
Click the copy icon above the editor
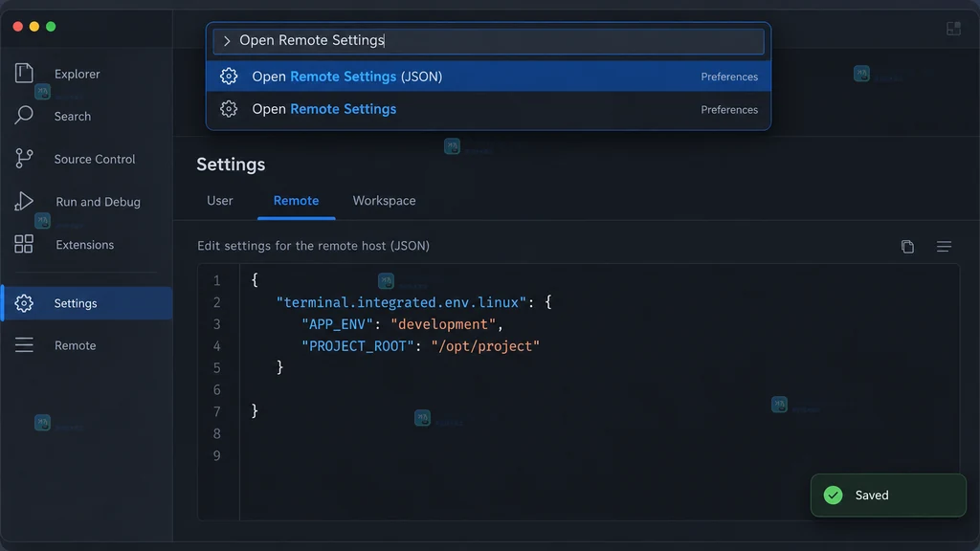point(907,246)
